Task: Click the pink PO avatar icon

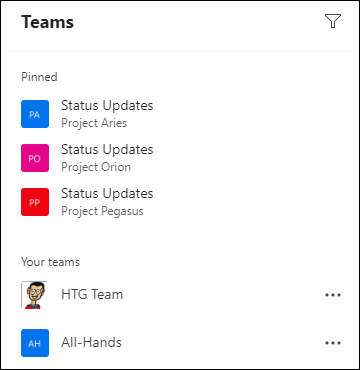Action: pyautogui.click(x=35, y=158)
